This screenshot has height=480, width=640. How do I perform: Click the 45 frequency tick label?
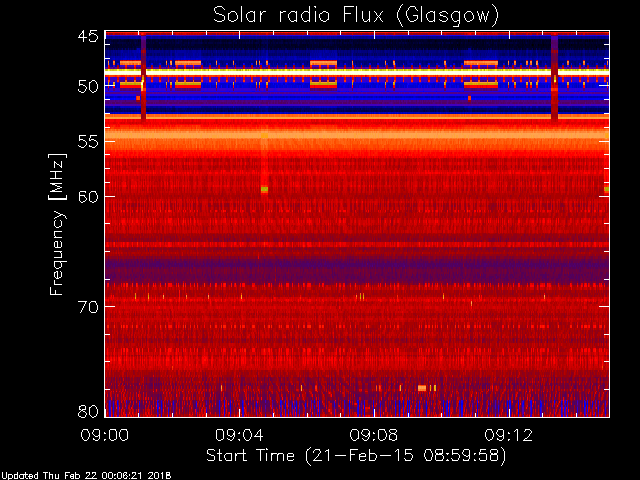click(x=88, y=36)
